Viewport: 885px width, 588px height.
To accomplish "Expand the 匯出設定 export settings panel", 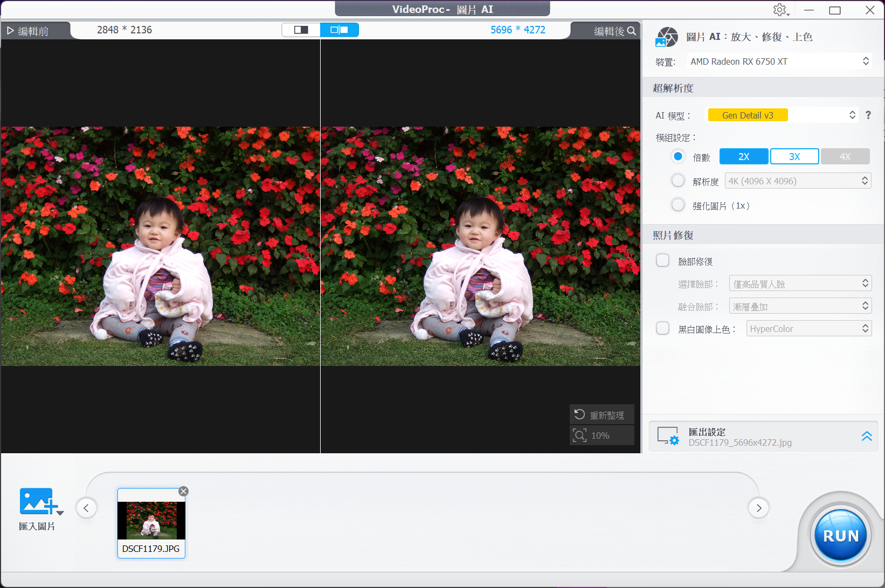I will coord(866,437).
